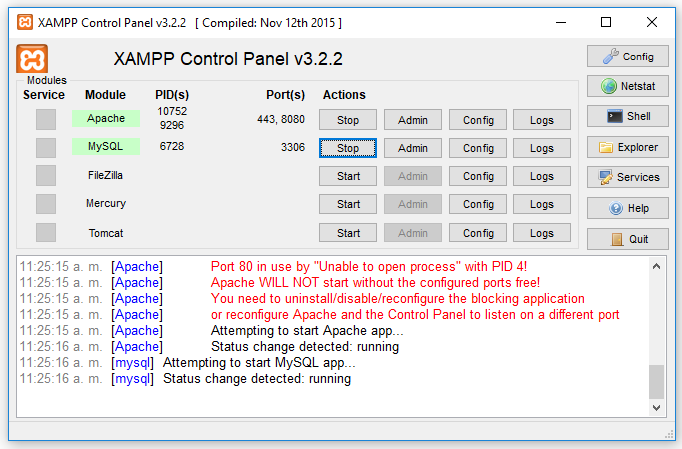
Task: Click the mysql "Status change detected: running" line
Action: 257,379
